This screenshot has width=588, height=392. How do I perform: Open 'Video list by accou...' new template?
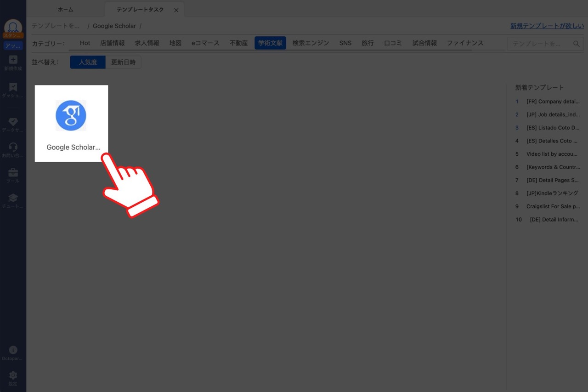(553, 154)
